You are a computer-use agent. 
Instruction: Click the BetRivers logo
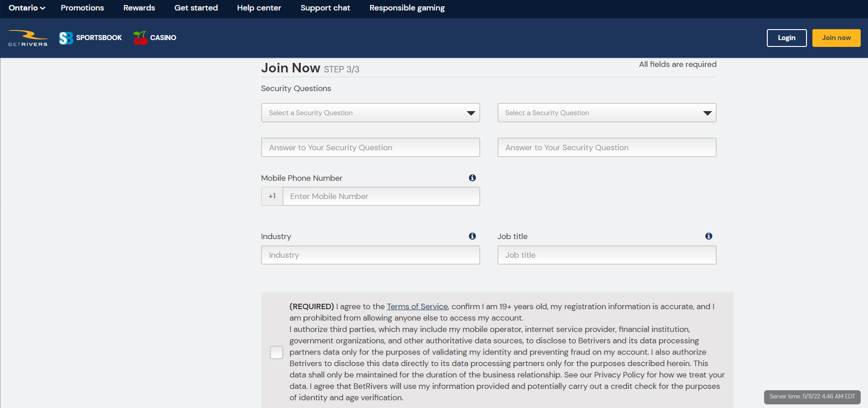pyautogui.click(x=28, y=38)
